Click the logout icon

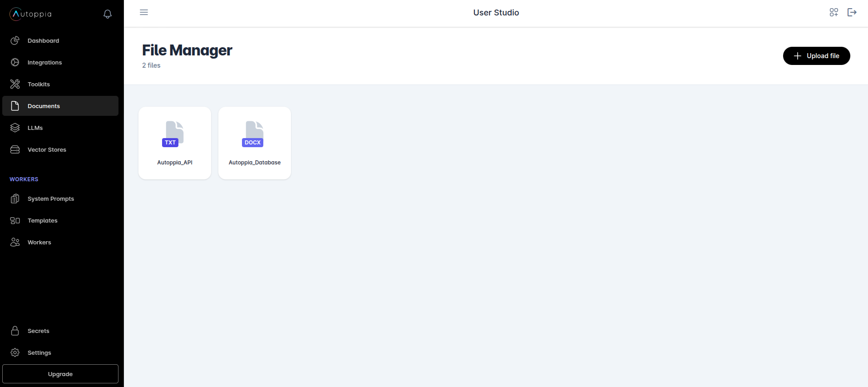point(852,12)
